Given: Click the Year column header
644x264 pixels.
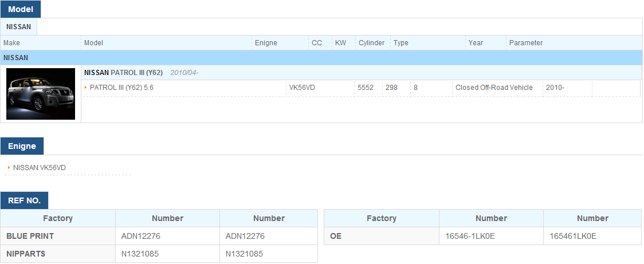Looking at the screenshot, I should (x=476, y=43).
